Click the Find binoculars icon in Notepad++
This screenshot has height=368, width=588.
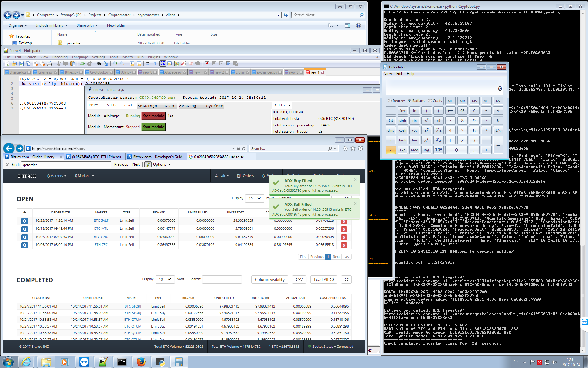point(99,63)
